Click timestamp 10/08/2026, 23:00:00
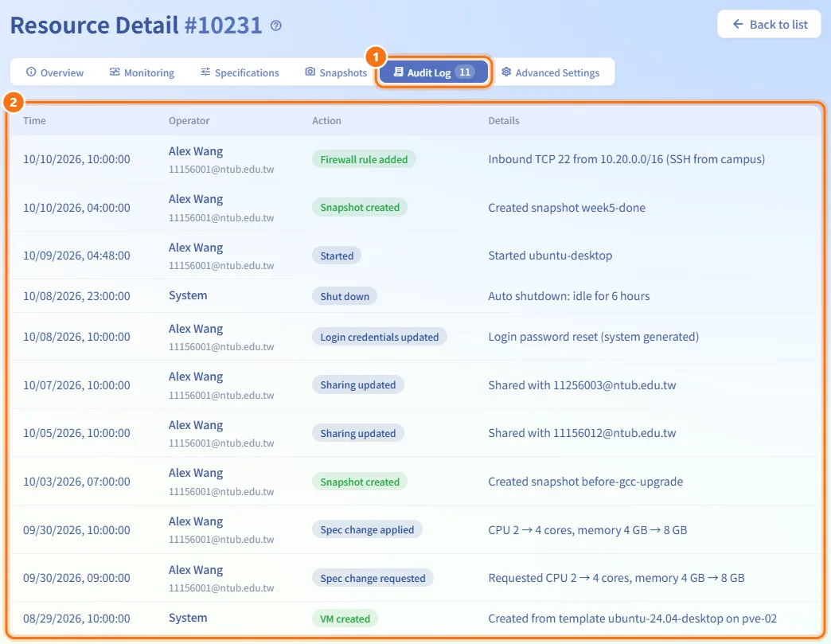The image size is (831, 644). (x=76, y=296)
